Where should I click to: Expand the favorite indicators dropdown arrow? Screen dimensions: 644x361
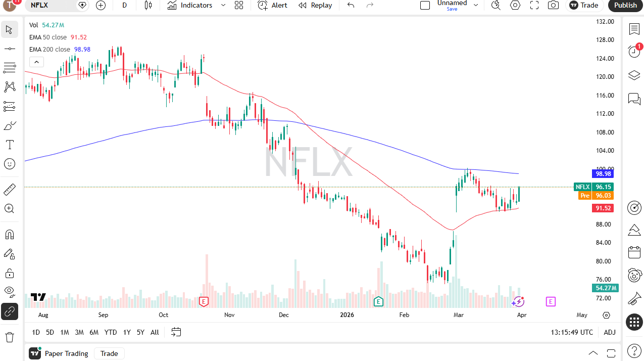point(223,6)
